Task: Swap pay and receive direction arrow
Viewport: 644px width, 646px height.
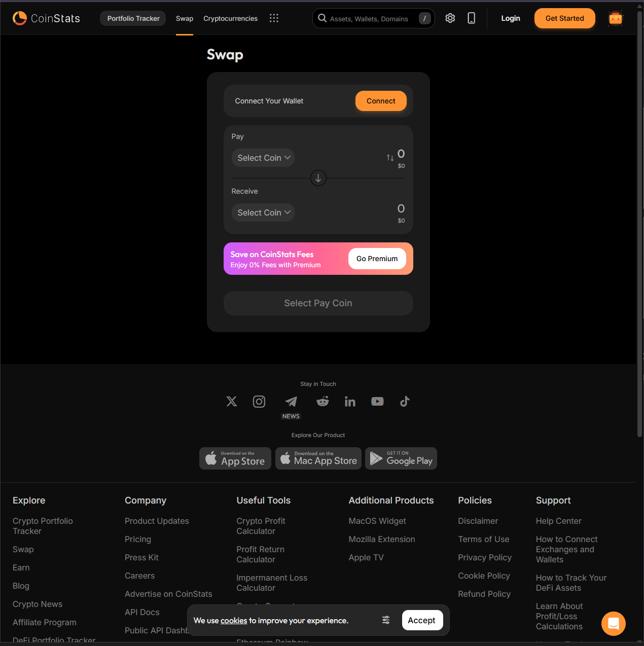Action: tap(318, 178)
